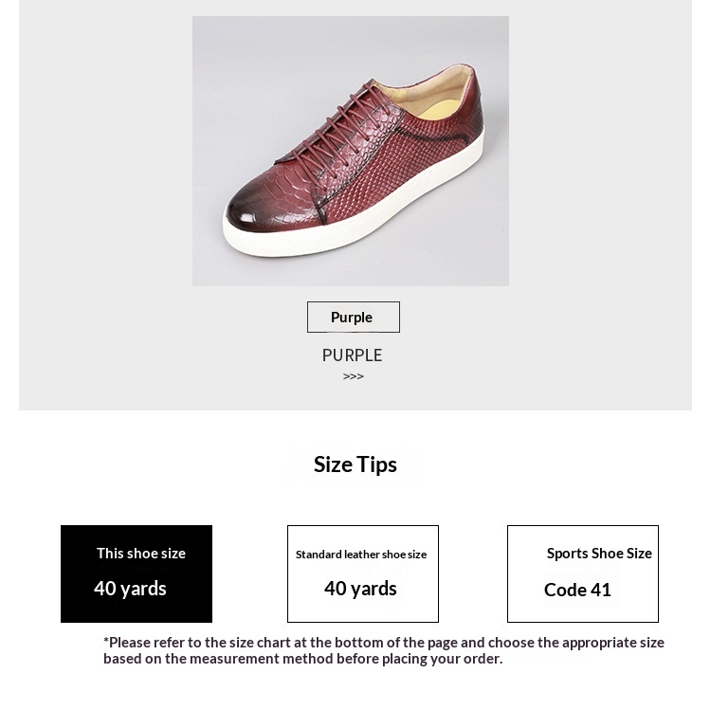Expand the triple arrow chevrons below PURPLE

353,376
